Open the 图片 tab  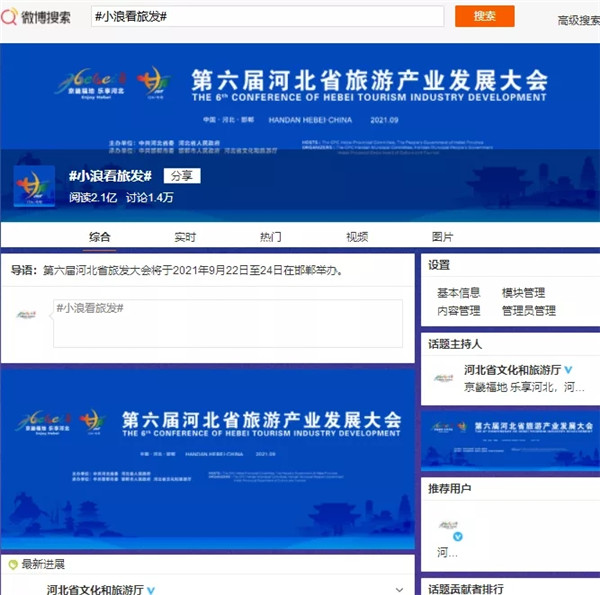(442, 237)
